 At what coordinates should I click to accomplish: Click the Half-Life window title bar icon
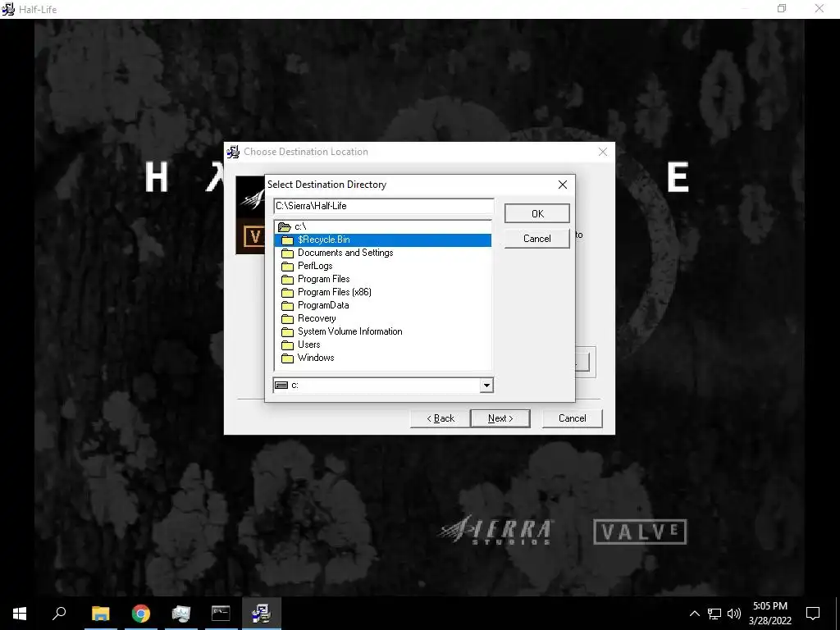point(8,9)
